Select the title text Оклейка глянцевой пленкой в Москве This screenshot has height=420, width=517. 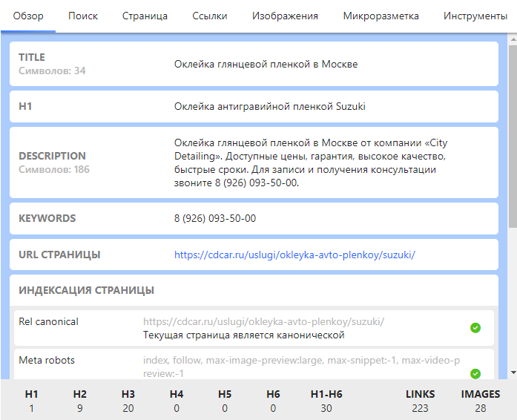266,64
